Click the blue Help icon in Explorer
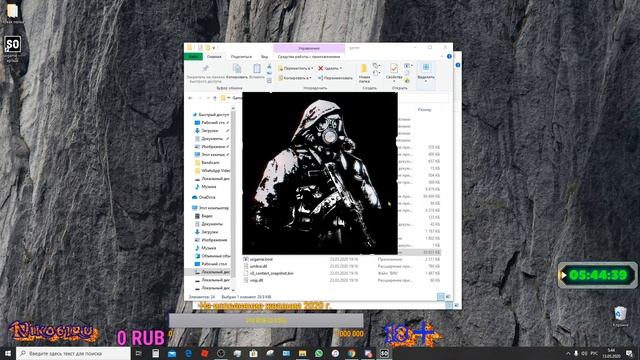The height and width of the screenshot is (360, 640). point(449,56)
